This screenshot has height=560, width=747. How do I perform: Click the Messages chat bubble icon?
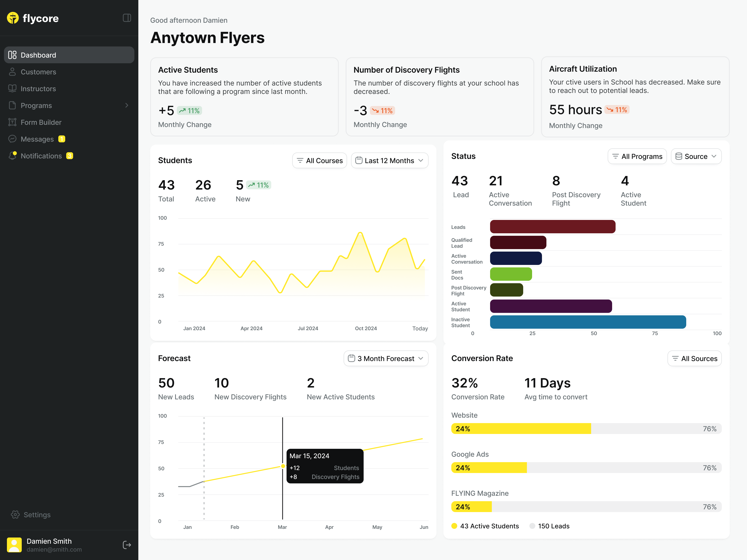[13, 139]
